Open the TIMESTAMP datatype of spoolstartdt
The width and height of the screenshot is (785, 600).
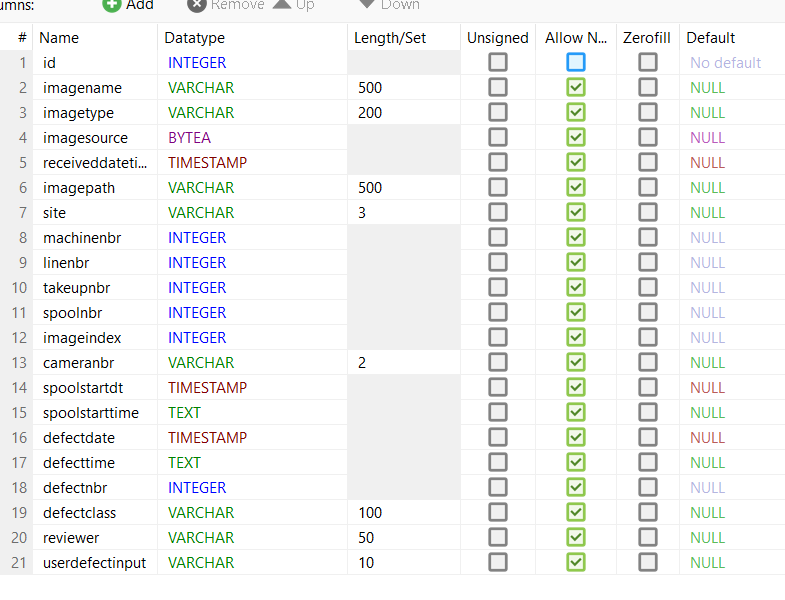207,387
